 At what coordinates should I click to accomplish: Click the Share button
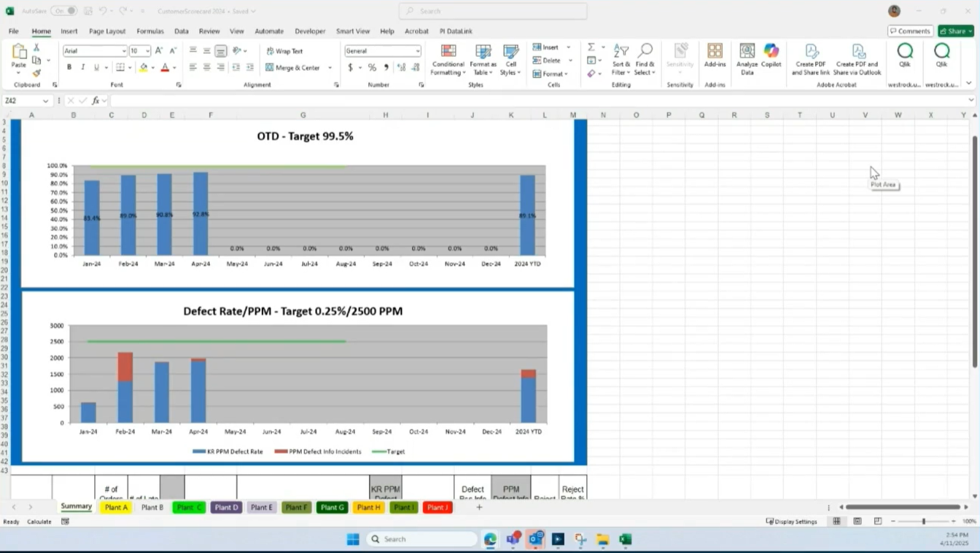click(x=955, y=31)
